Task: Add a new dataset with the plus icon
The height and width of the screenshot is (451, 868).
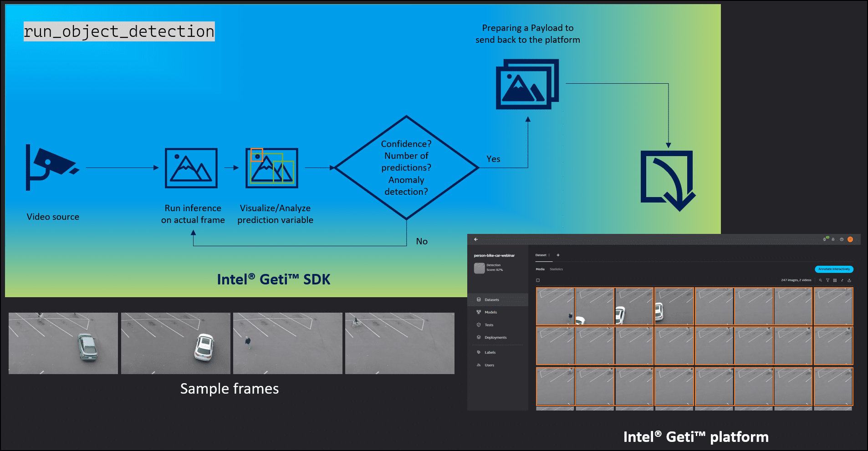Action: click(558, 255)
